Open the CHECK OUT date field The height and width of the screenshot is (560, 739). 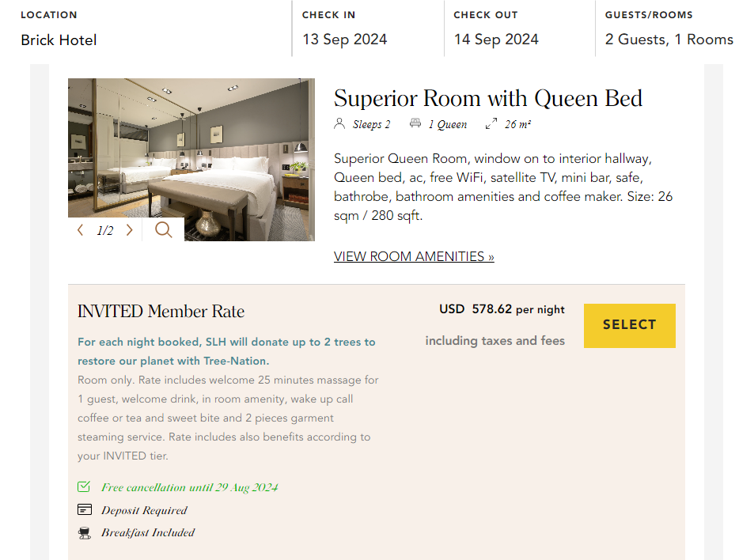495,38
